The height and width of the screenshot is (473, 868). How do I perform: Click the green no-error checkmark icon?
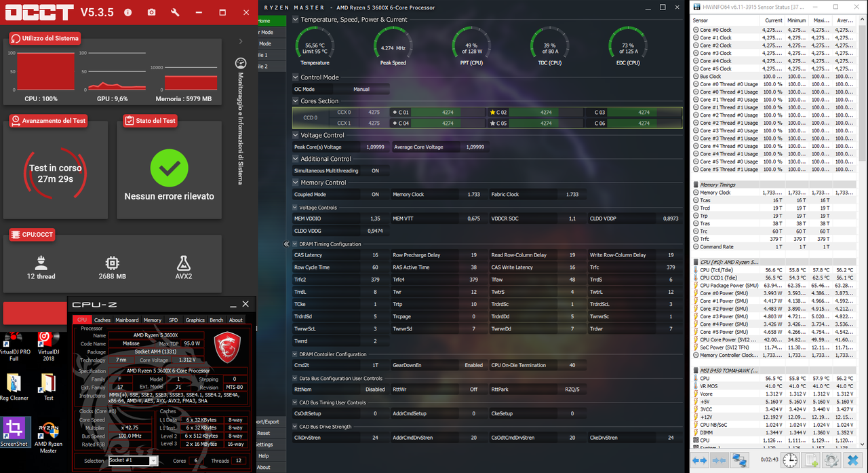[x=169, y=168]
